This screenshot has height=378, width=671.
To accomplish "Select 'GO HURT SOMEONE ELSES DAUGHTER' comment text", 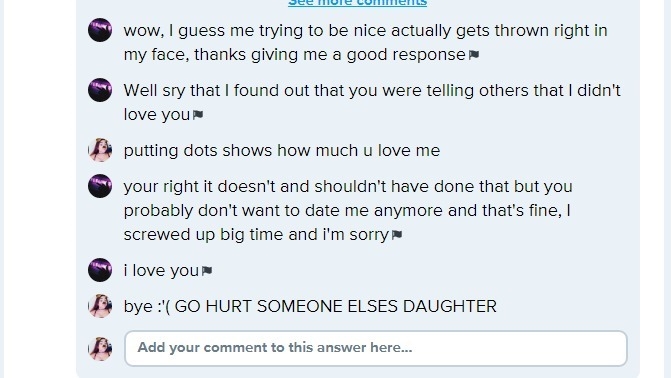I will click(x=336, y=307).
